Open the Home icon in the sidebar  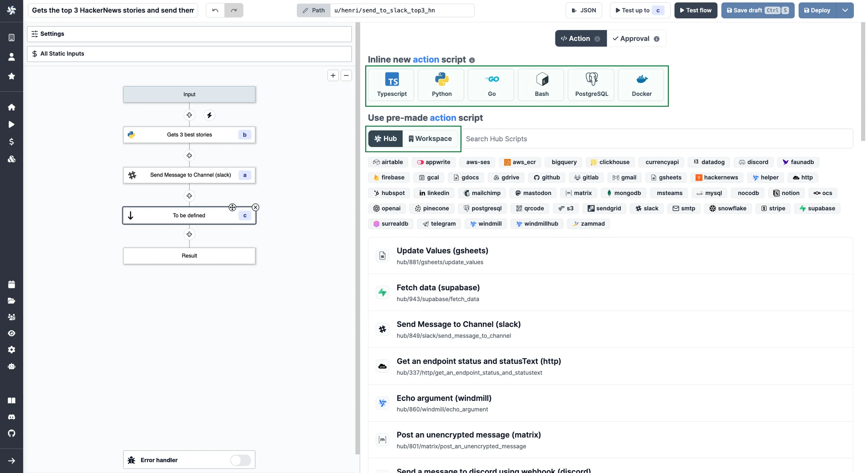tap(11, 107)
